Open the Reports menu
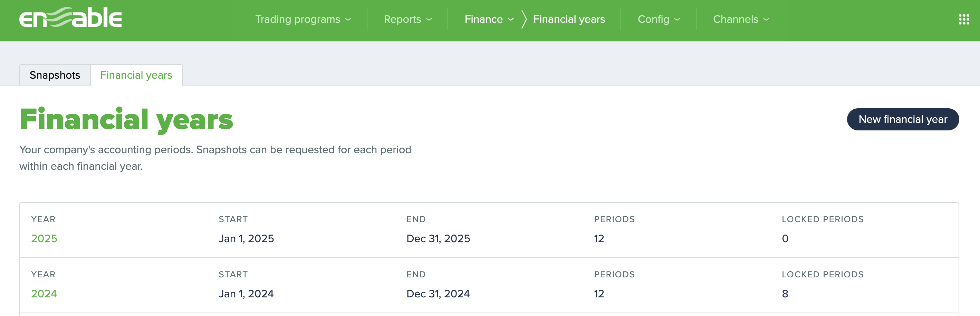The height and width of the screenshot is (316, 980). (x=402, y=19)
